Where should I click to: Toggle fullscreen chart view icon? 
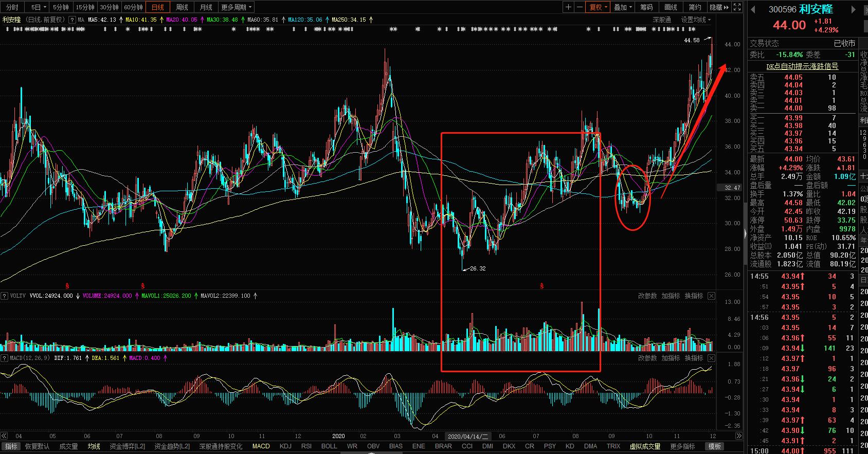coord(737,7)
